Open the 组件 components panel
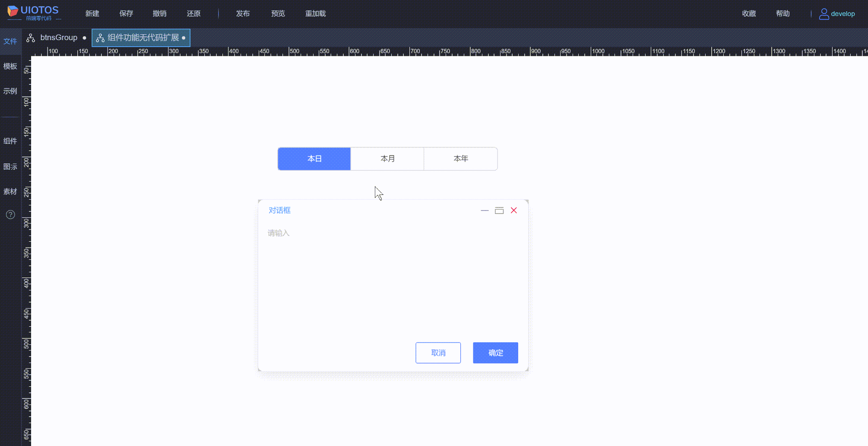The width and height of the screenshot is (868, 446). pyautogui.click(x=10, y=141)
